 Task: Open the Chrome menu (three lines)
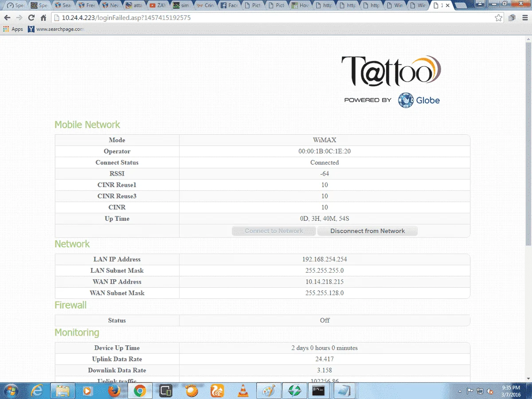click(525, 18)
